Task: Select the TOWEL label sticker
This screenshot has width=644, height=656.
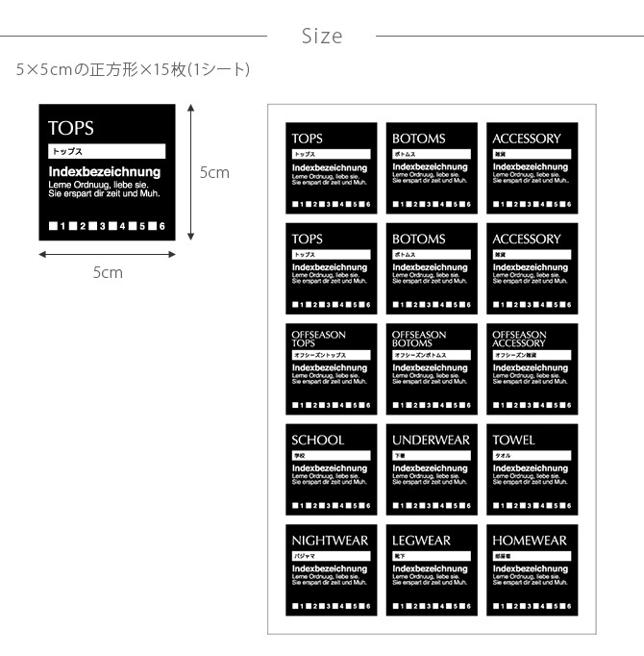Action: click(x=532, y=469)
